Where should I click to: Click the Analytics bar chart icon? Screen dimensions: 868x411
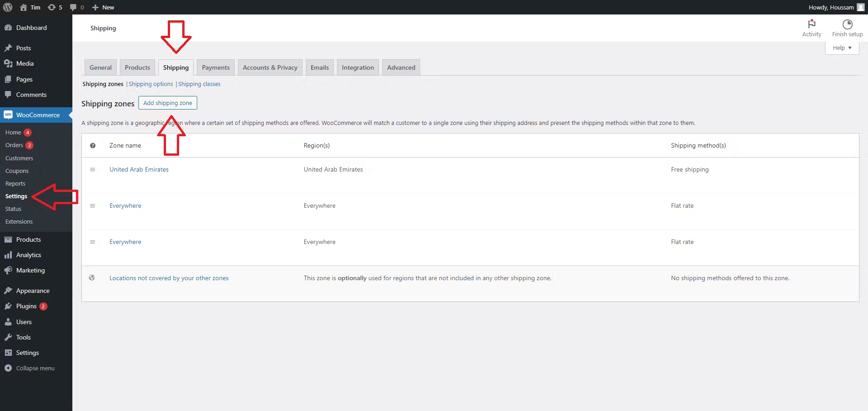8,255
